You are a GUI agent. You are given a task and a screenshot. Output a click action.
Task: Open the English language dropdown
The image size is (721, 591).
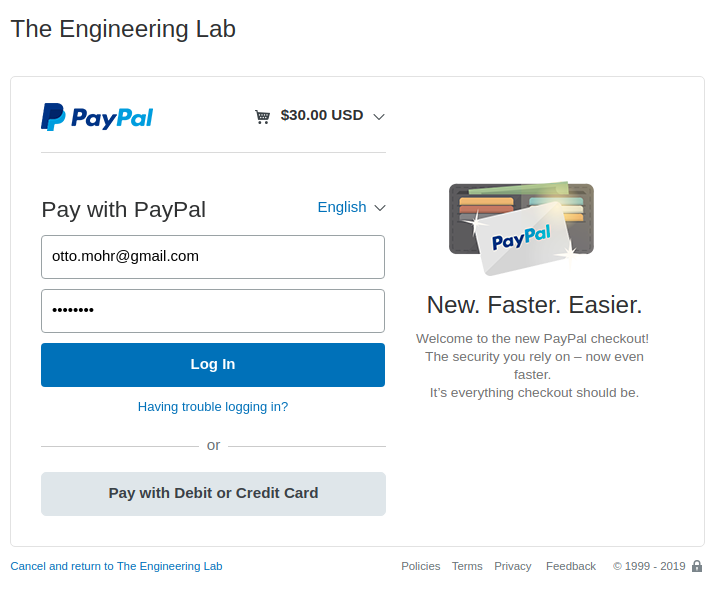[351, 207]
